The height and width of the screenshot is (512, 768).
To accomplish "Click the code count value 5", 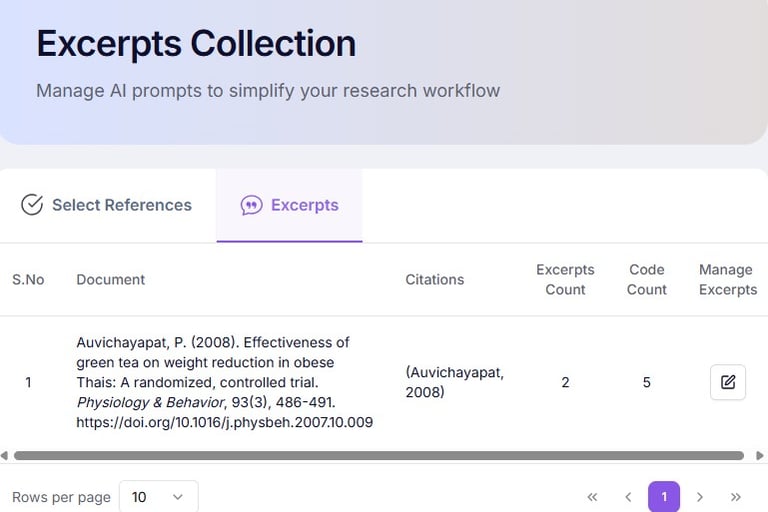I will (647, 382).
